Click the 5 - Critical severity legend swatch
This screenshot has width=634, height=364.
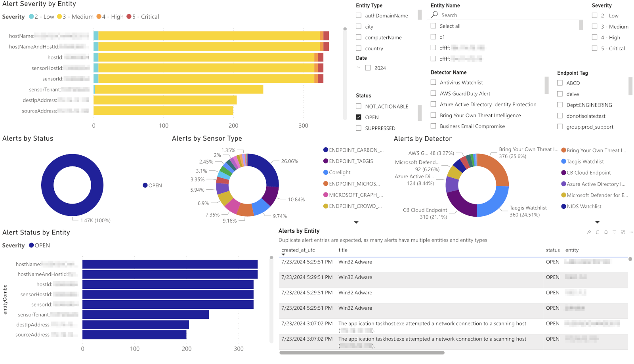click(x=129, y=17)
